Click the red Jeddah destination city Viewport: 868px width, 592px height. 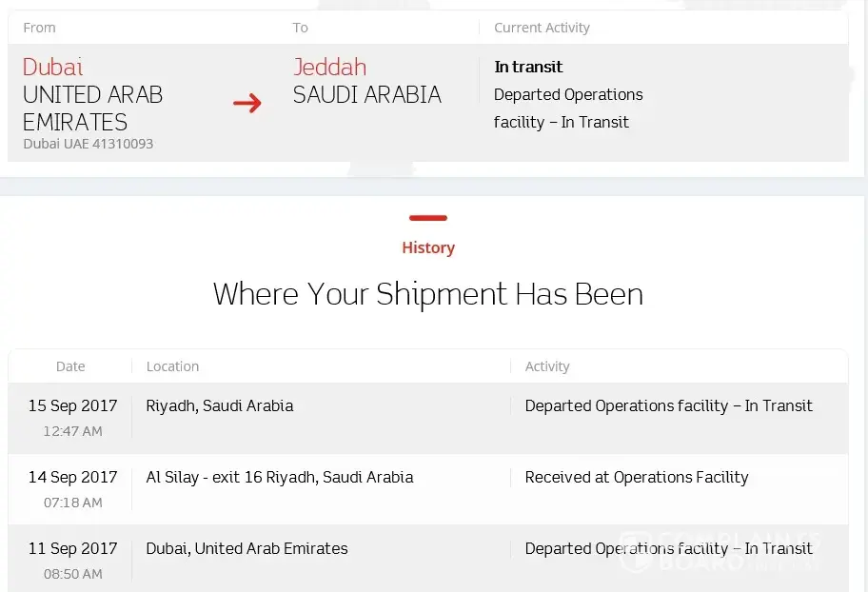(329, 68)
